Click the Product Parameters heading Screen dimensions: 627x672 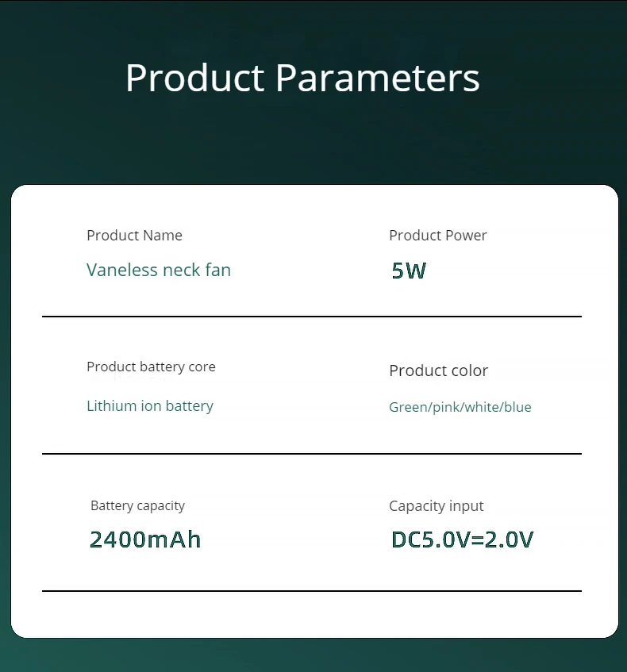(x=302, y=79)
